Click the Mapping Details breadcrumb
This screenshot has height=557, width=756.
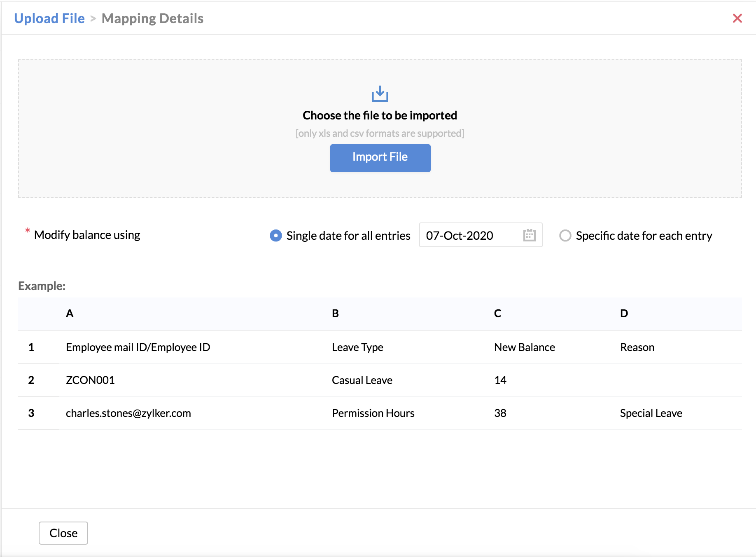tap(152, 19)
